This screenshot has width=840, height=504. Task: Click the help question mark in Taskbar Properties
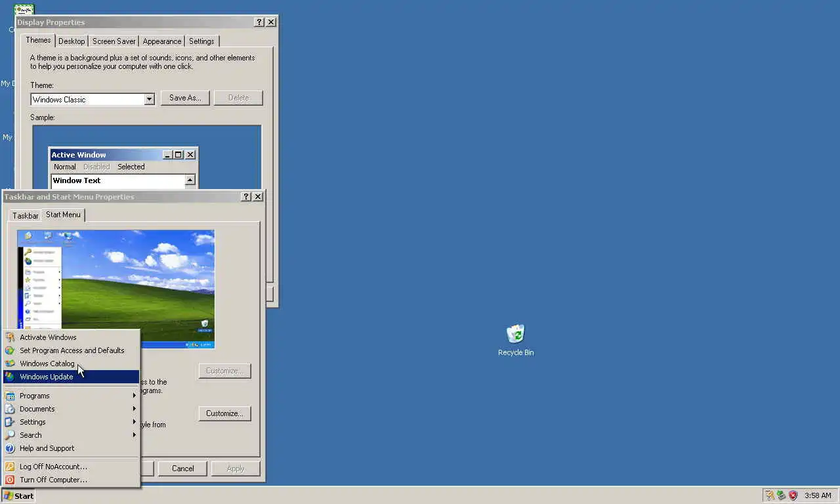pos(246,197)
